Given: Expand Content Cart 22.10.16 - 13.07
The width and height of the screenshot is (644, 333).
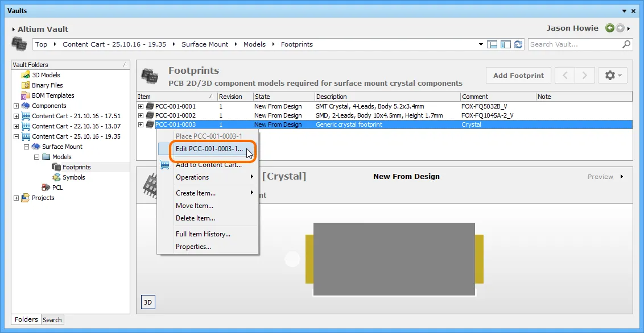Looking at the screenshot, I should tap(16, 126).
